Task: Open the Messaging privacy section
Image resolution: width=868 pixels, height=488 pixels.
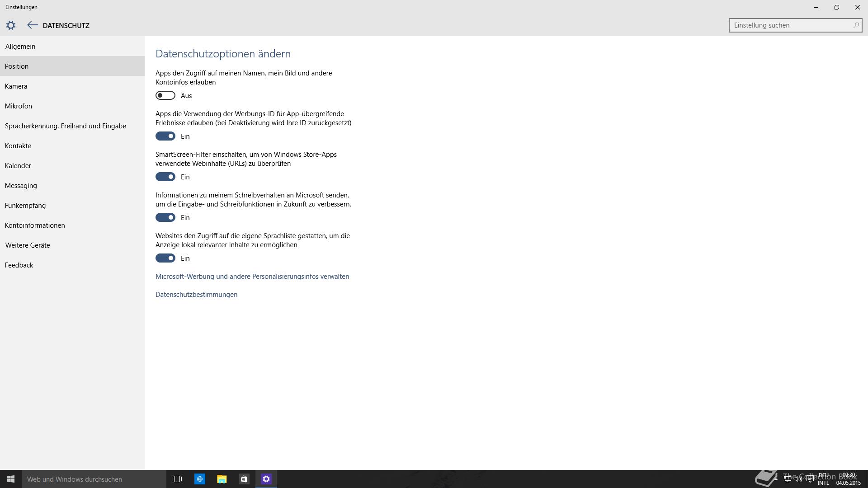Action: [72, 185]
